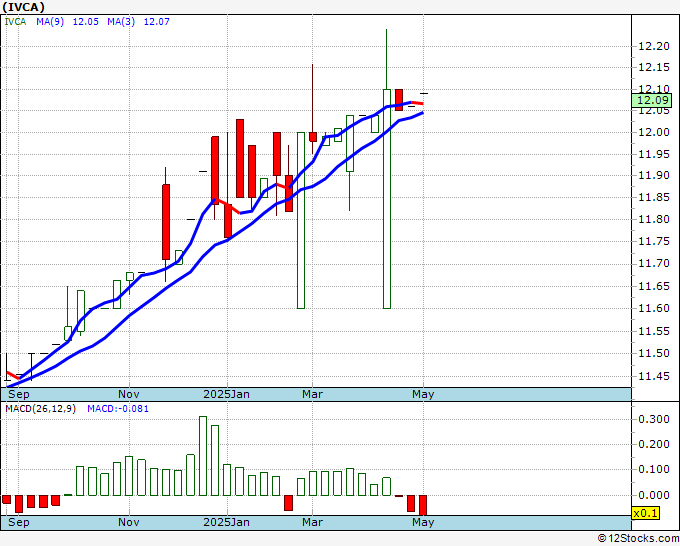Click Nov on the price chart time axis
The image size is (680, 546).
pos(129,394)
